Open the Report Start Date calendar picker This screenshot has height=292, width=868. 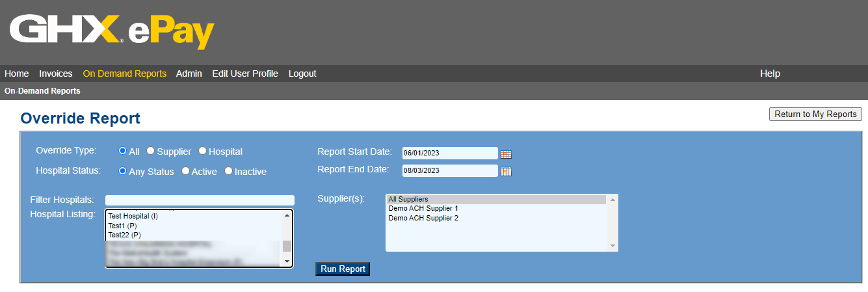(x=506, y=154)
